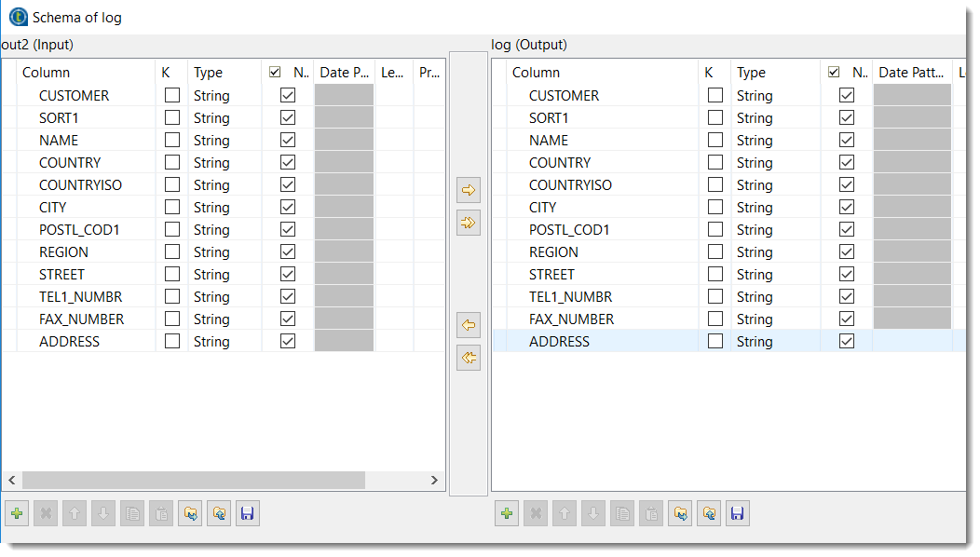Click the Date Patt... header in output panel

point(911,72)
